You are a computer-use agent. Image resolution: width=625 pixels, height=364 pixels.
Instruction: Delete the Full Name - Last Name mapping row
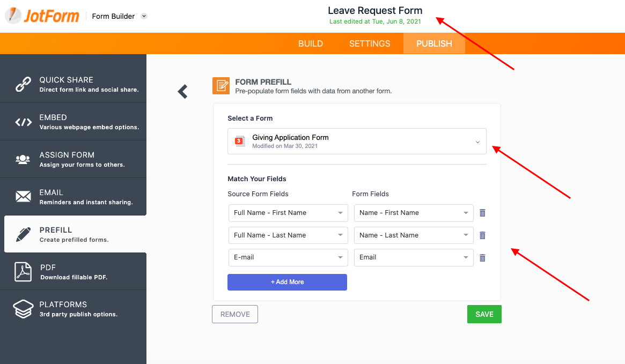pos(482,235)
